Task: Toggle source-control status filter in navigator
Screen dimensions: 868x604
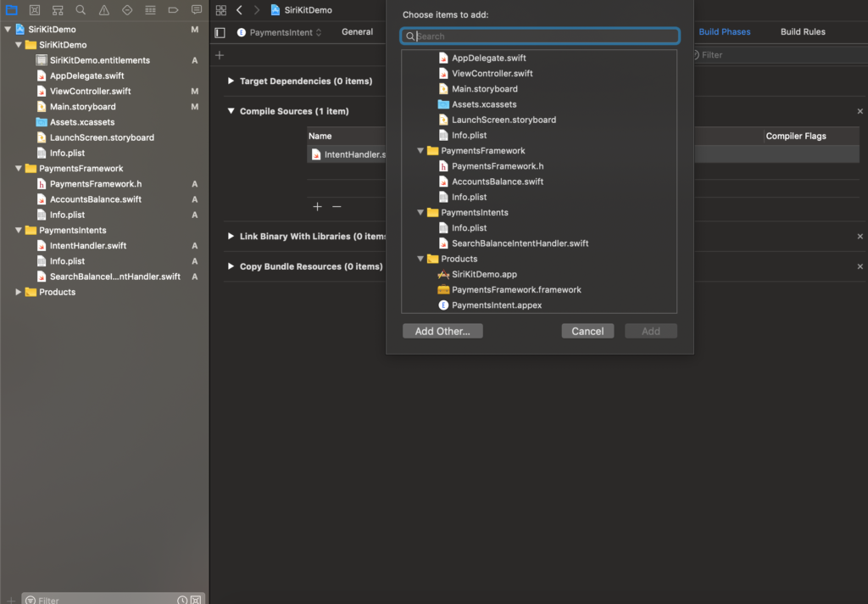Action: tap(196, 600)
